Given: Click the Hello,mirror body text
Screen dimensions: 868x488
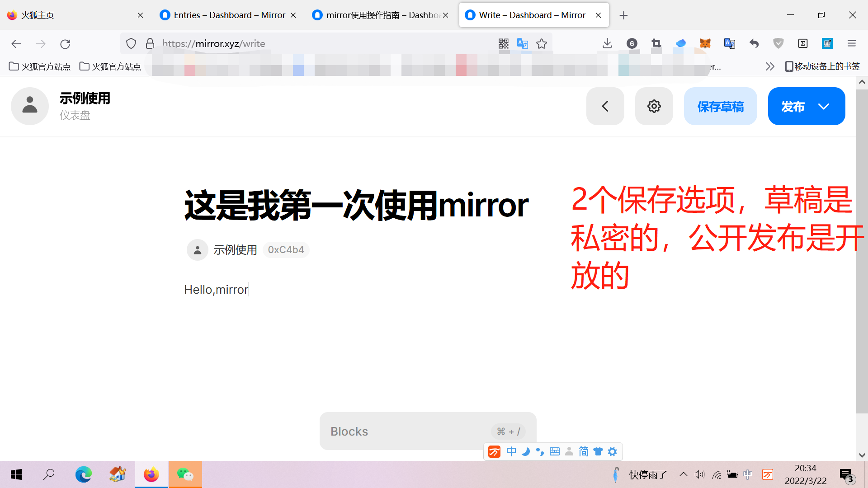Looking at the screenshot, I should pos(216,290).
